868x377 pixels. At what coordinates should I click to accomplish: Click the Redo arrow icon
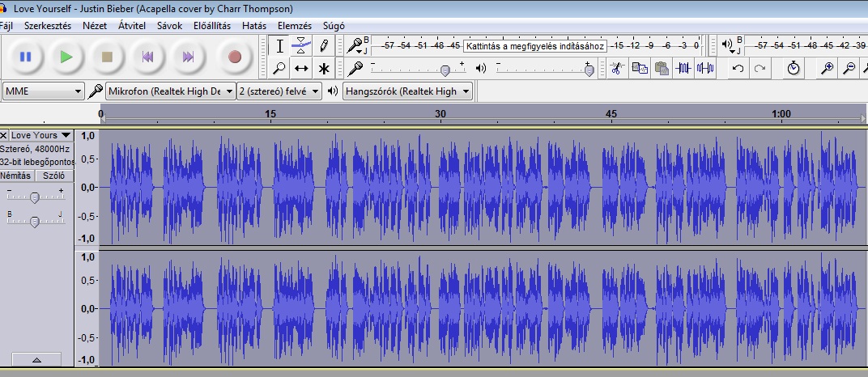[759, 69]
